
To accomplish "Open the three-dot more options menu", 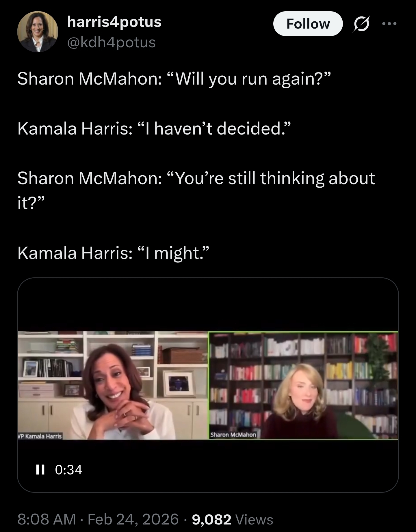I will coord(389,24).
